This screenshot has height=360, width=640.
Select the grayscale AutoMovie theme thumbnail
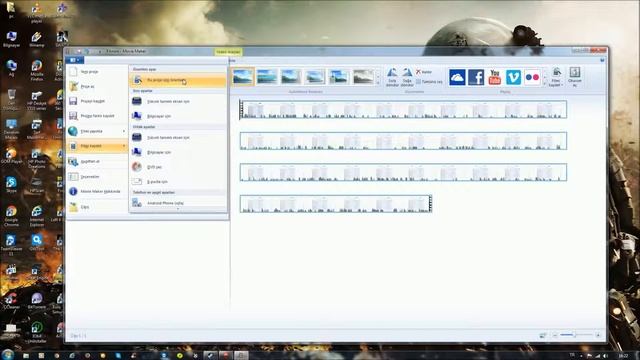tap(363, 76)
